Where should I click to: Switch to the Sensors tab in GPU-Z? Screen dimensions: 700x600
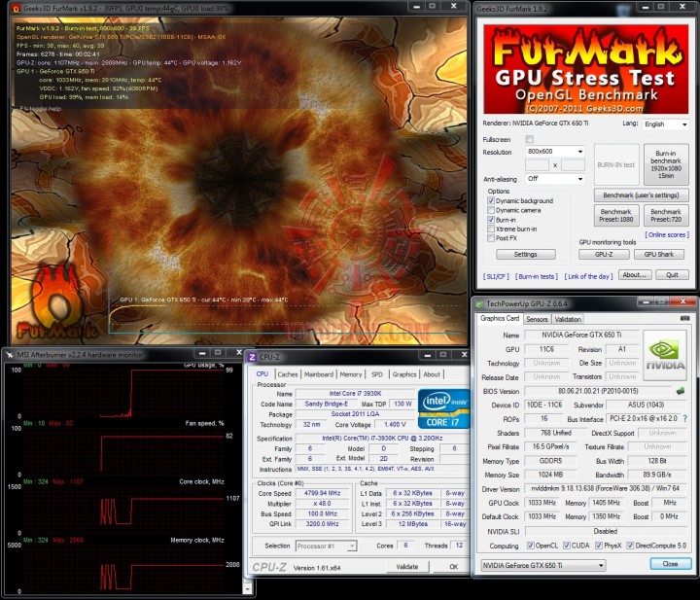537,319
